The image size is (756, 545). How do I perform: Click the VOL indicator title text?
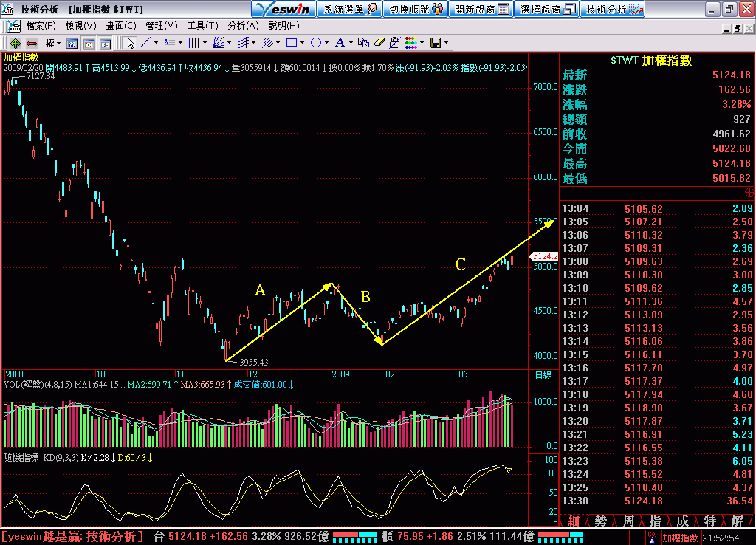coord(38,385)
